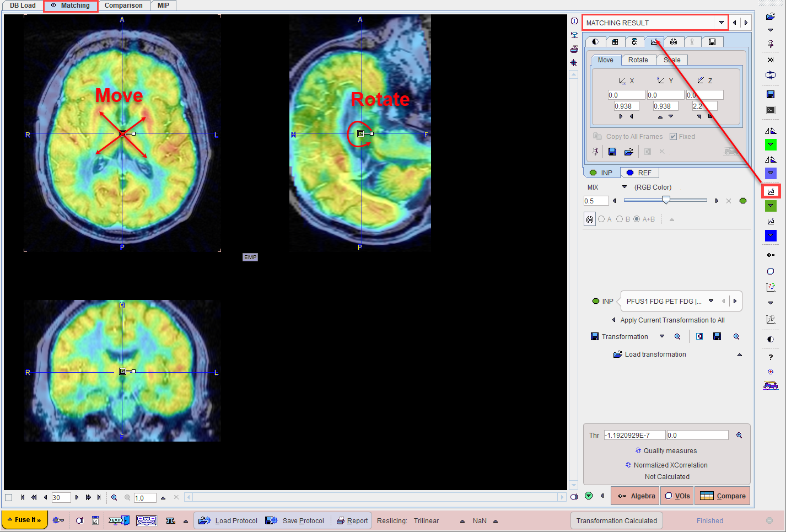Click the checkerboard icon next to Transformation
This screenshot has height=532, width=786.
699,336
